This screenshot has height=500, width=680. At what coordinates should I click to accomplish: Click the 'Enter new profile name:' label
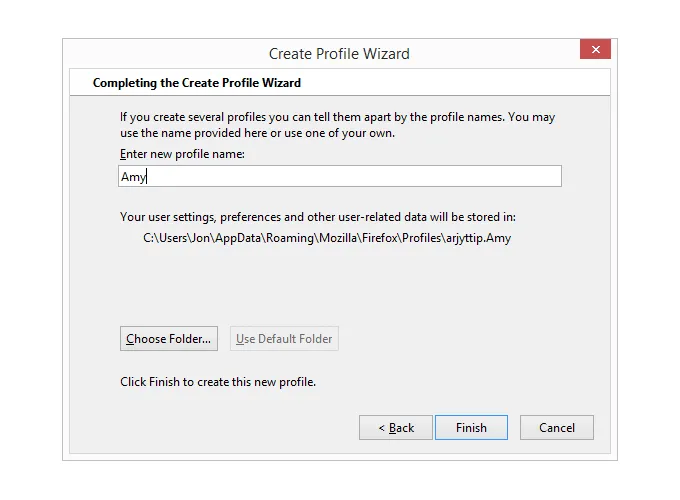(x=182, y=153)
